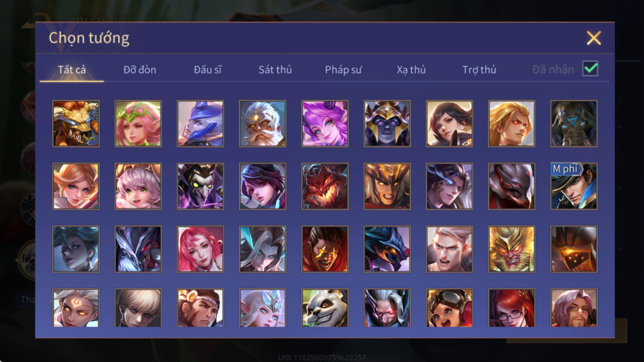Pick the red-haired woman with glasses
Viewport: 644px width, 362px height.
coord(512,308)
